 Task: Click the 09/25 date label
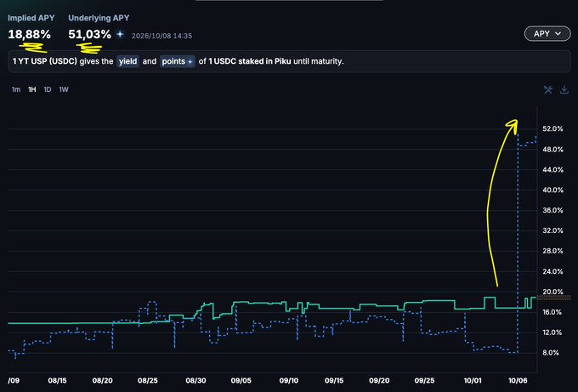424,381
